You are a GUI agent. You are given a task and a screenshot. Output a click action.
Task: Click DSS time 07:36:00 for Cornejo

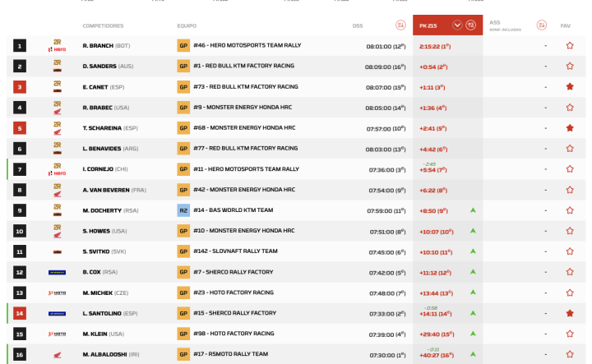coord(387,170)
